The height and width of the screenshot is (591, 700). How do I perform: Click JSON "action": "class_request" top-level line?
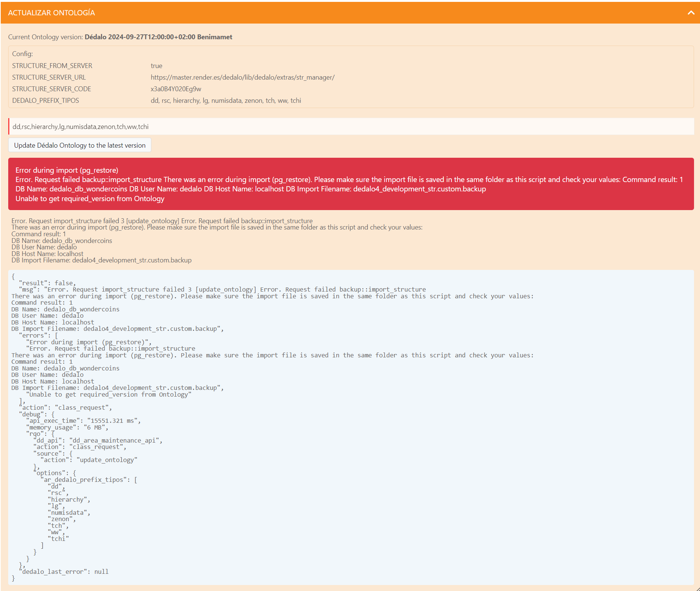[65, 407]
